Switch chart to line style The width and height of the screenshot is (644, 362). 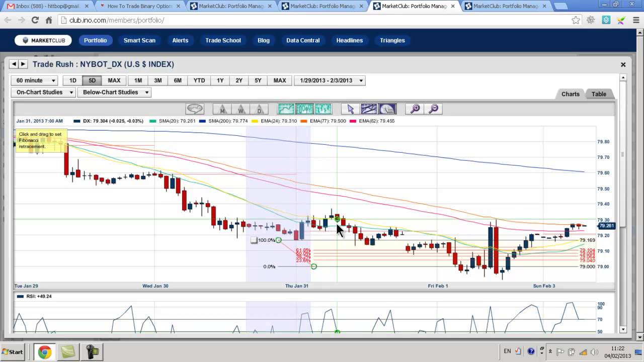(x=286, y=109)
